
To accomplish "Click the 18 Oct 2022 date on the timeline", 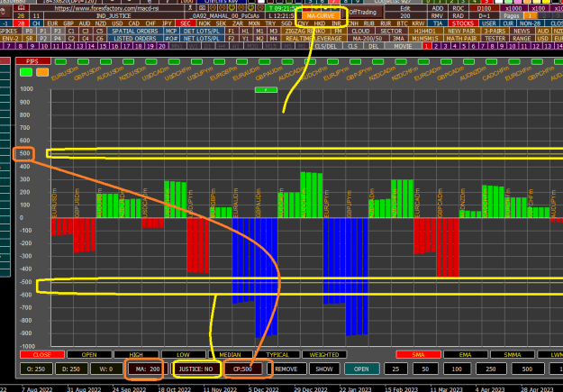I will [x=175, y=389].
